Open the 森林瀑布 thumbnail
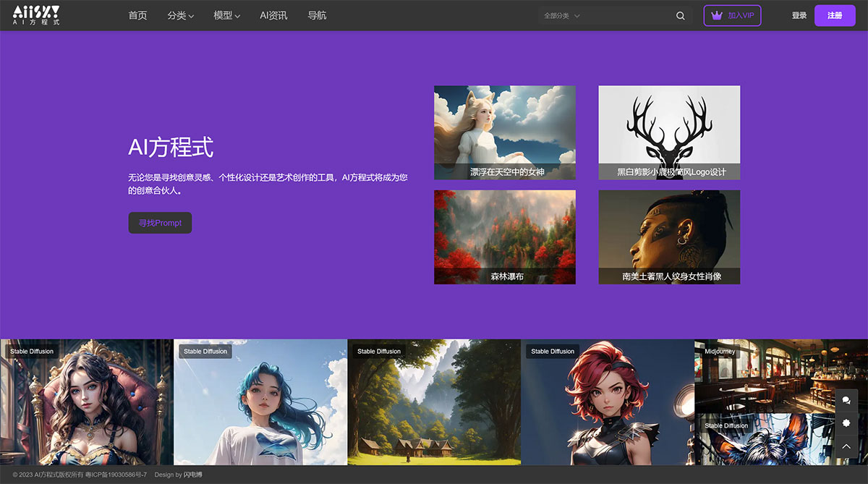Screen dimensions: 868x484 [504, 237]
